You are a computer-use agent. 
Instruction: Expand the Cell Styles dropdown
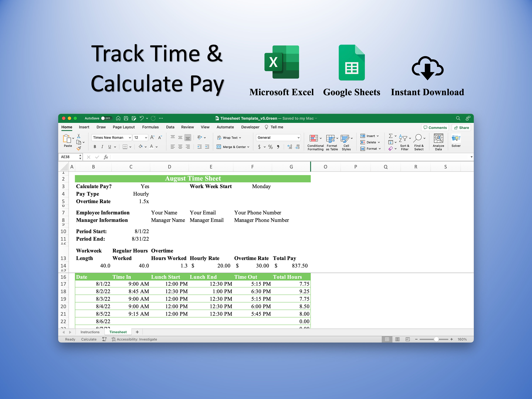pyautogui.click(x=352, y=138)
